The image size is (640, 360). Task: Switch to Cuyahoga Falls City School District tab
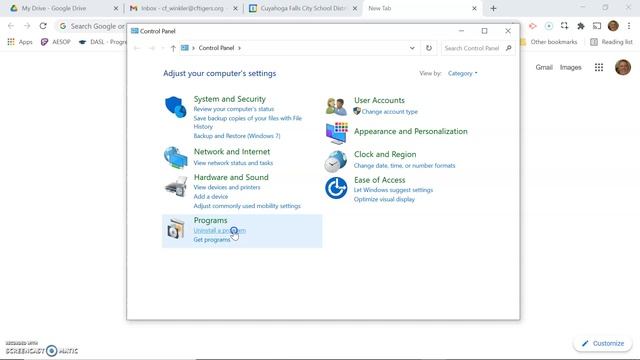click(303, 8)
